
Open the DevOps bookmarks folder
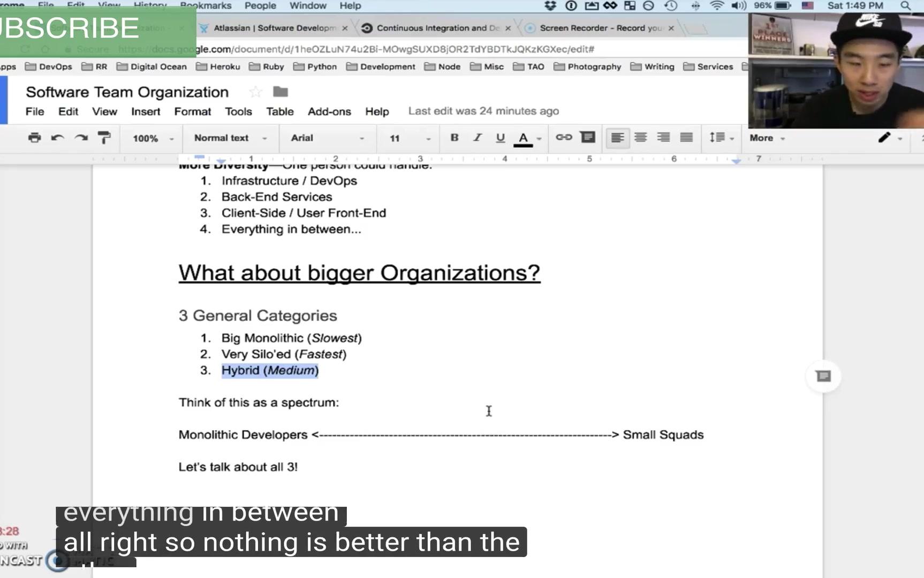click(49, 66)
